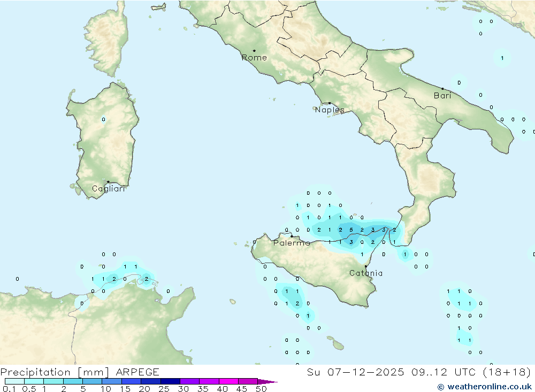
Task: Click the 45 mm magenta legend swatch
Action: pyautogui.click(x=248, y=381)
